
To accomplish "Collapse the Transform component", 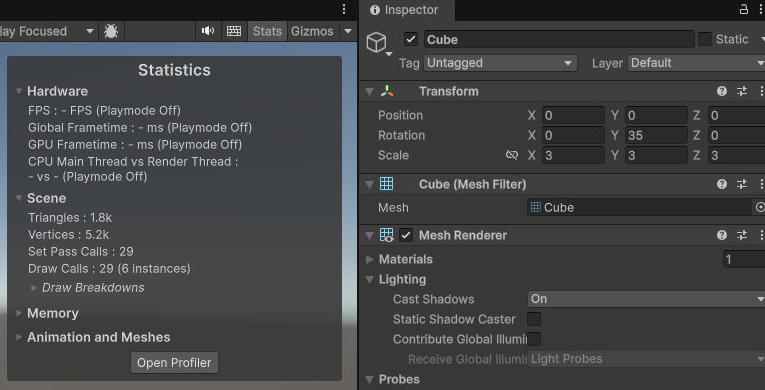I will 369,91.
